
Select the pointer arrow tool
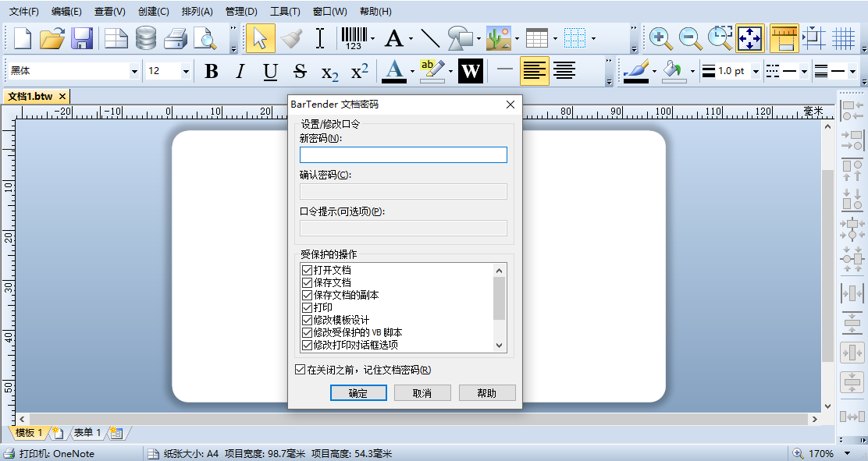(260, 39)
